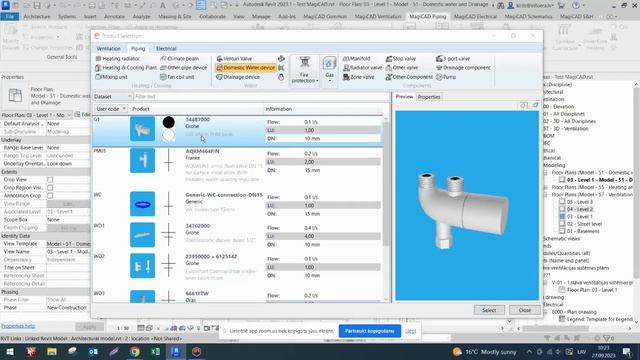Tick 04 - Level 2 view checkbox
Screen dimensions: 640x360
[562, 209]
